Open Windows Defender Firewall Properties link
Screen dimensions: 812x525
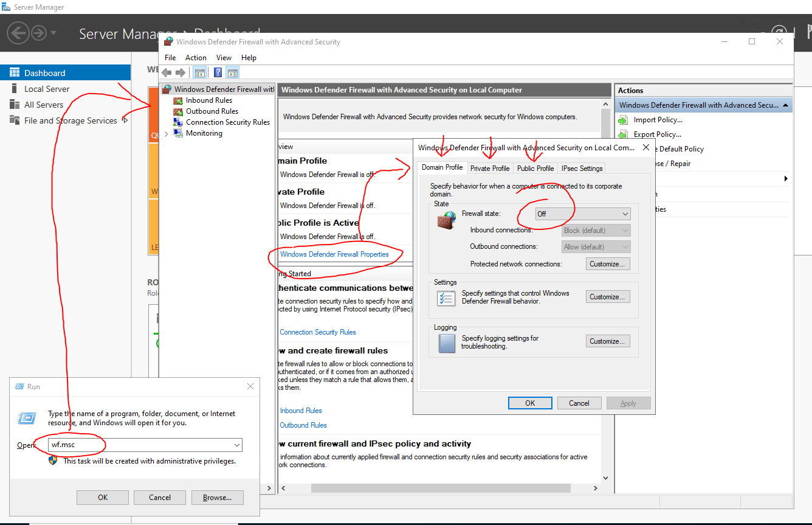tap(334, 254)
